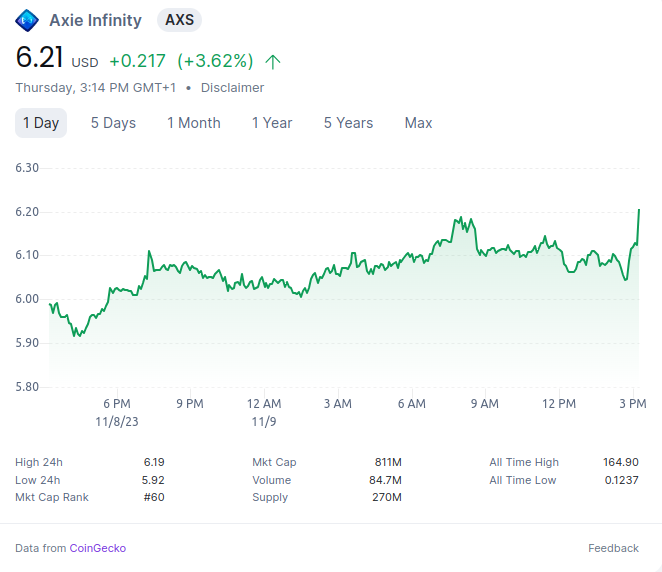The image size is (662, 572).
Task: Click the AXS ticker badge
Action: pyautogui.click(x=179, y=20)
